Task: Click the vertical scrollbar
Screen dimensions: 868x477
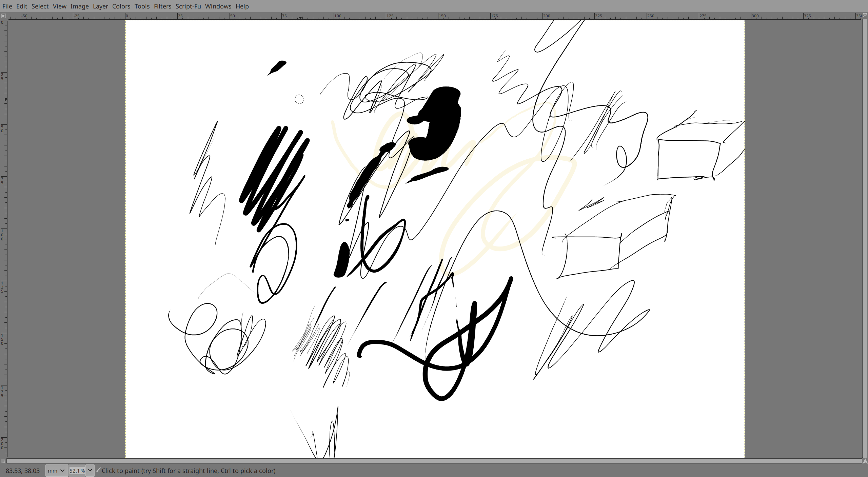Action: (x=865, y=238)
